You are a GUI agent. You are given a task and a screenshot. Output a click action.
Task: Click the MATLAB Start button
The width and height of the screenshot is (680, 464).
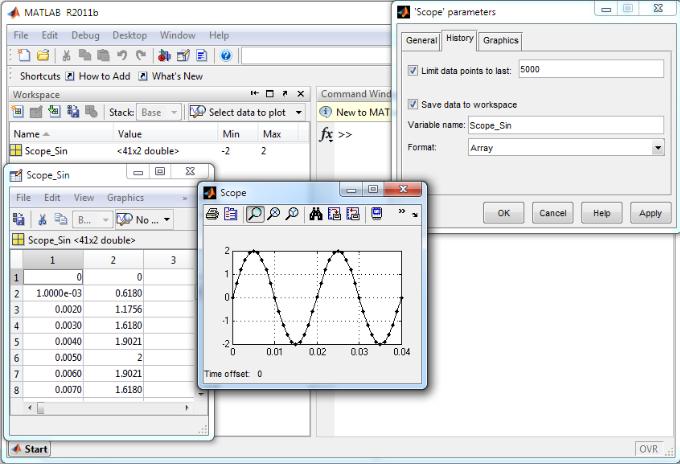(x=29, y=449)
